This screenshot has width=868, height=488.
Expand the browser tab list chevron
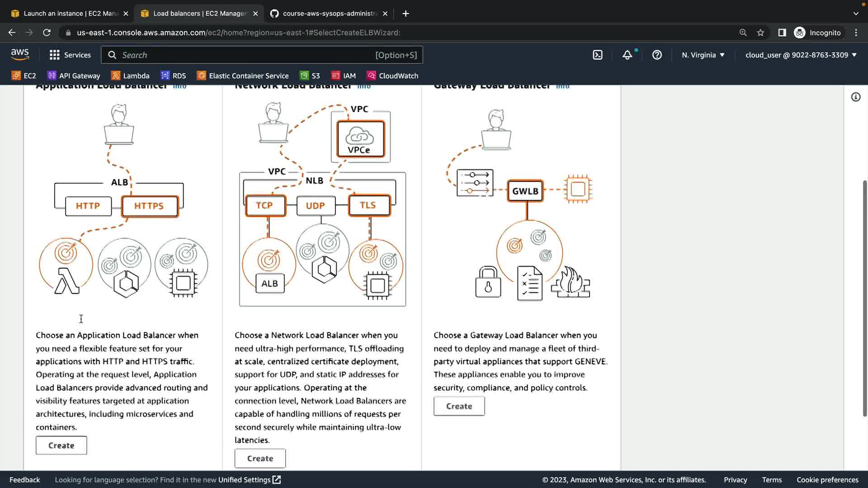tap(856, 14)
